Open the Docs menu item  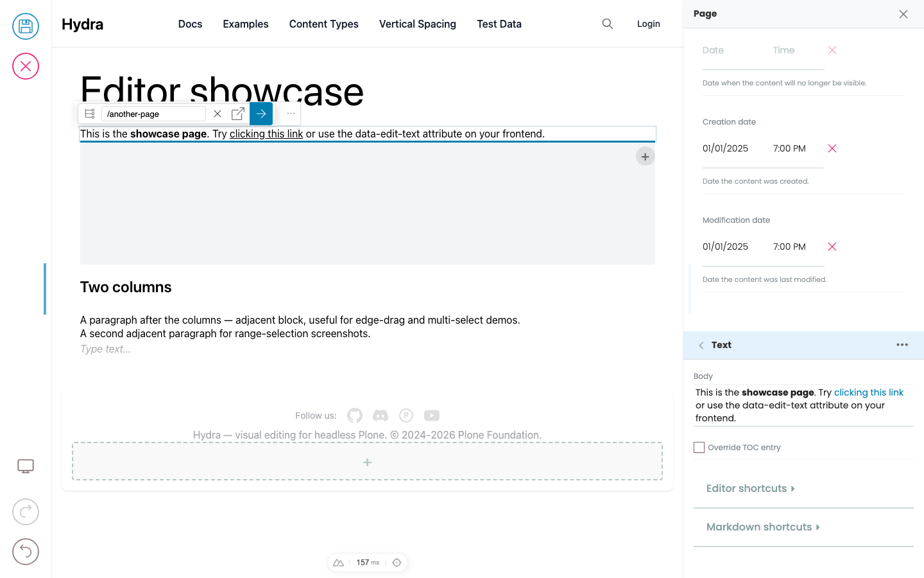click(x=190, y=24)
